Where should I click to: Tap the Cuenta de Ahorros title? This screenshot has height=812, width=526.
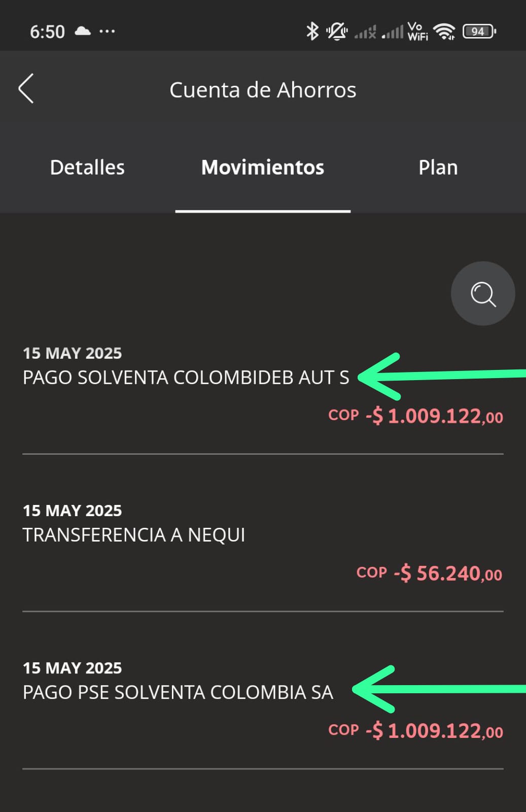point(263,90)
